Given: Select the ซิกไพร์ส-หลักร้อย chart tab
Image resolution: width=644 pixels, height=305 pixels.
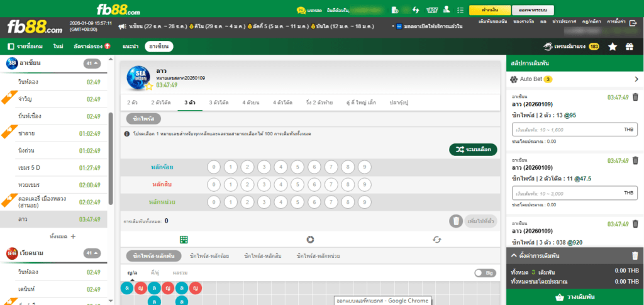Looking at the screenshot, I should (x=209, y=256).
